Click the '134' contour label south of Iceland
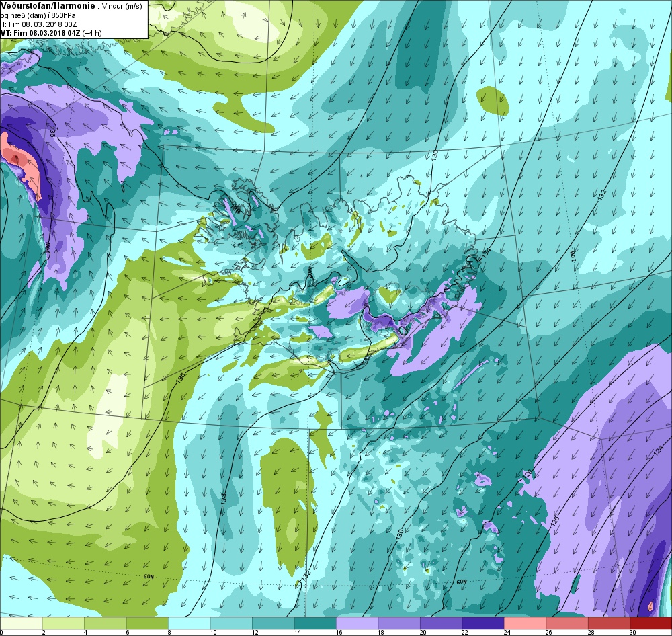Image resolution: width=672 pixels, height=636 pixels. pyautogui.click(x=224, y=499)
